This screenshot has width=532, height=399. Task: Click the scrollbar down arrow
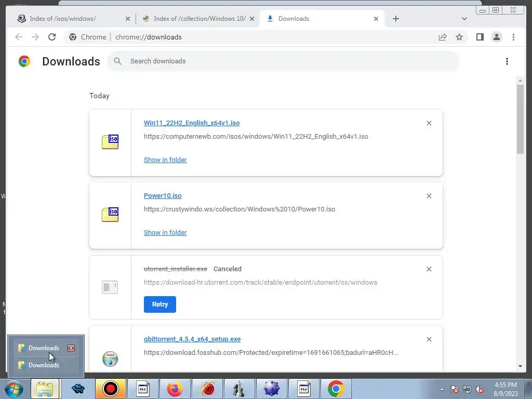point(520,366)
